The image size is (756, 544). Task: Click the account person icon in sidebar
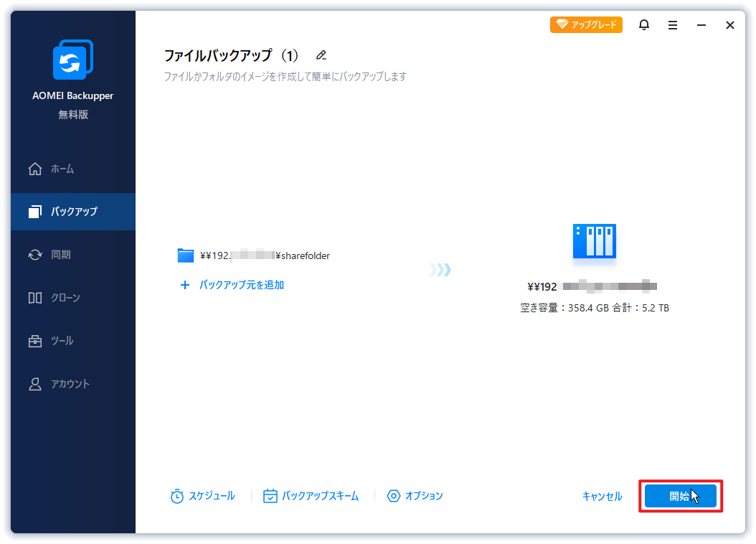(x=34, y=384)
